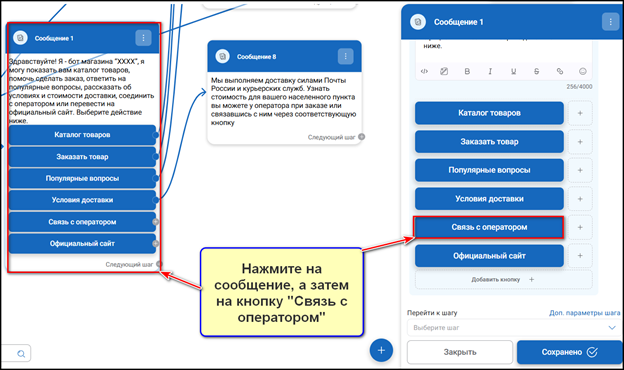Open Доп. параметры шага link
Viewport: 624px width, 370px height.
585,313
